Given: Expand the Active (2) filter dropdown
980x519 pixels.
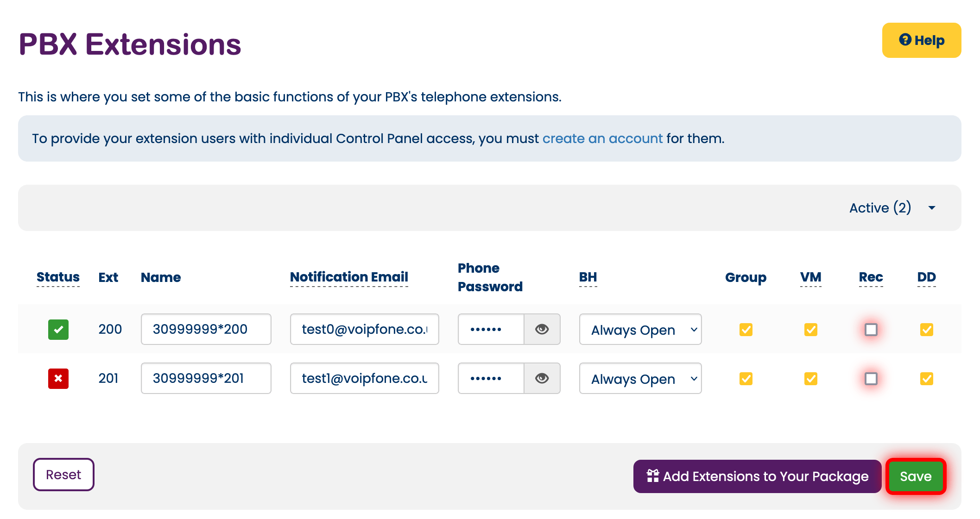Looking at the screenshot, I should [892, 208].
